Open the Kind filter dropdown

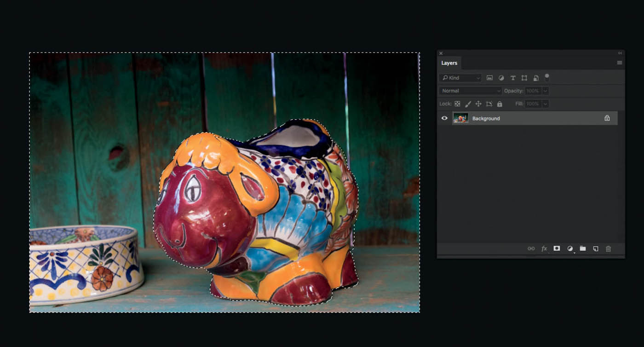tap(460, 78)
